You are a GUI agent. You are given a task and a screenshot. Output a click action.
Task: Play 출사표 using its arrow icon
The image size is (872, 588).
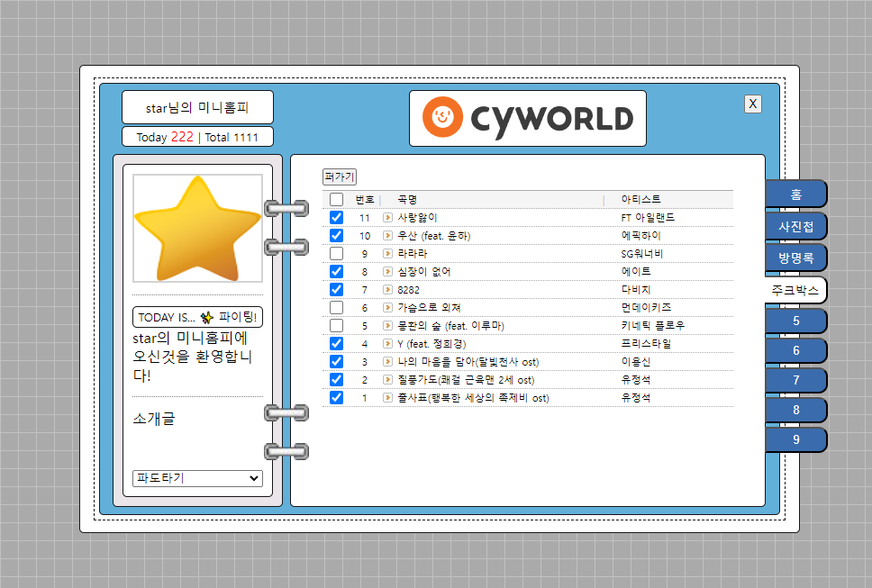point(387,398)
